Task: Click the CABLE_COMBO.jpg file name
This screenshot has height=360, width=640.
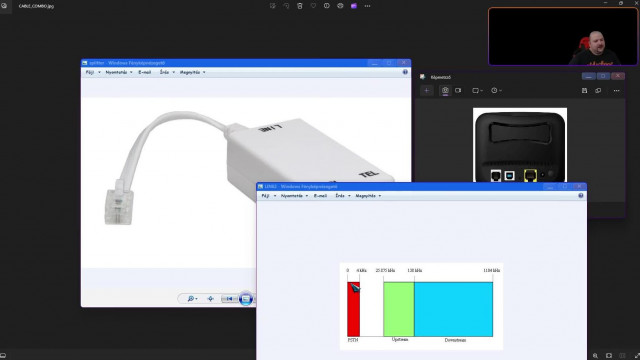Action: pos(36,6)
